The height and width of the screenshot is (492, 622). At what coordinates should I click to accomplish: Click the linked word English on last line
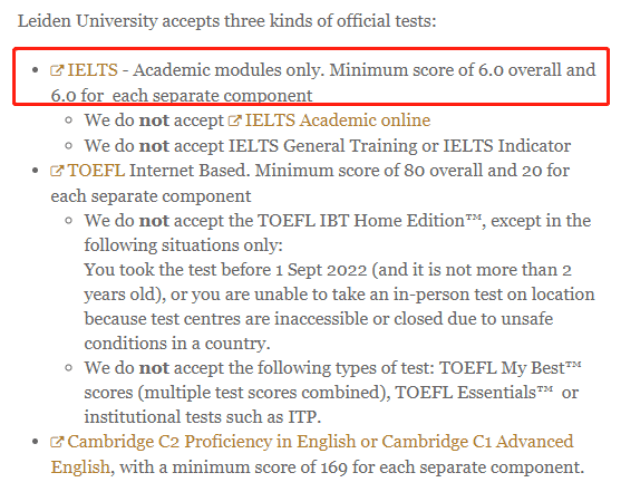click(x=80, y=467)
